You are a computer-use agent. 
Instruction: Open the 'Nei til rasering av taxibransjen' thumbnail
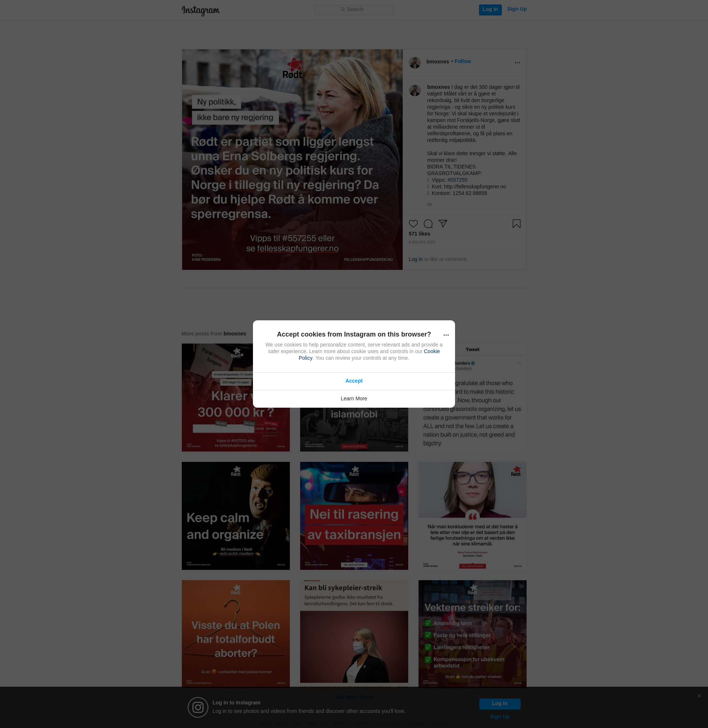354,515
